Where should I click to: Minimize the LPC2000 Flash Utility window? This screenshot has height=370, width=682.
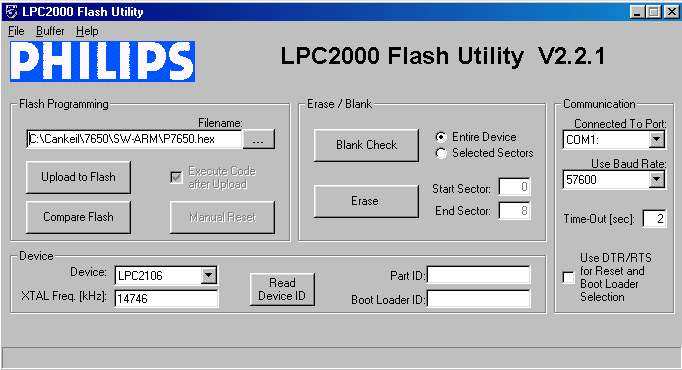(x=637, y=12)
